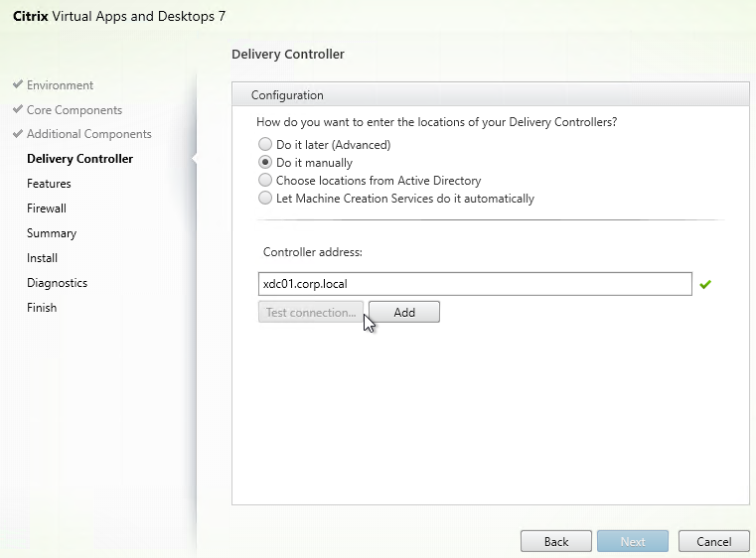Viewport: 756px width, 558px height.
Task: Click the Environment step checkmark icon
Action: tap(18, 84)
